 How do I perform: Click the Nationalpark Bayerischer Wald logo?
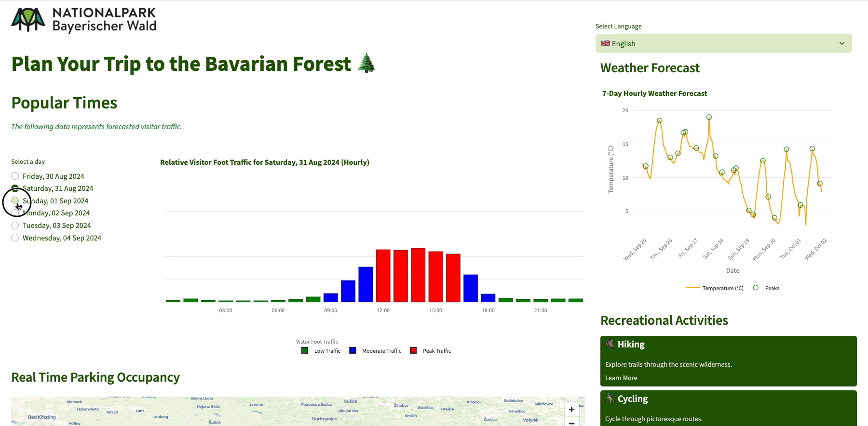[x=84, y=20]
